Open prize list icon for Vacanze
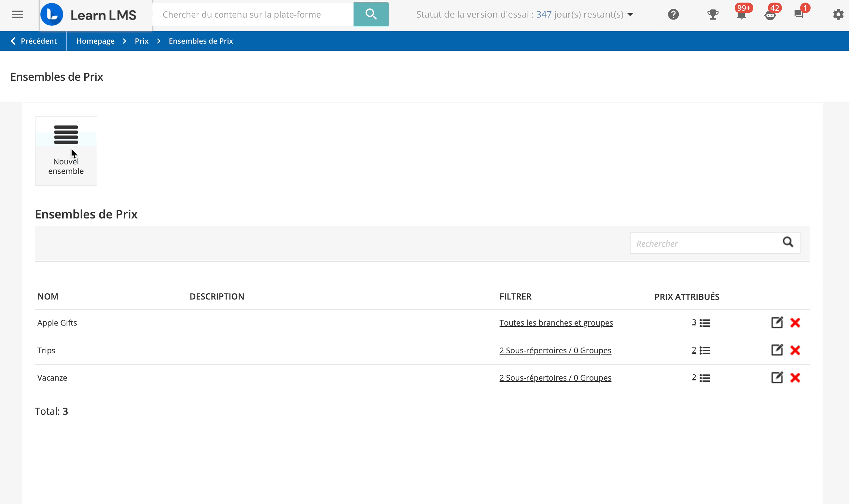Screen dimensions: 849x504 tap(705, 378)
